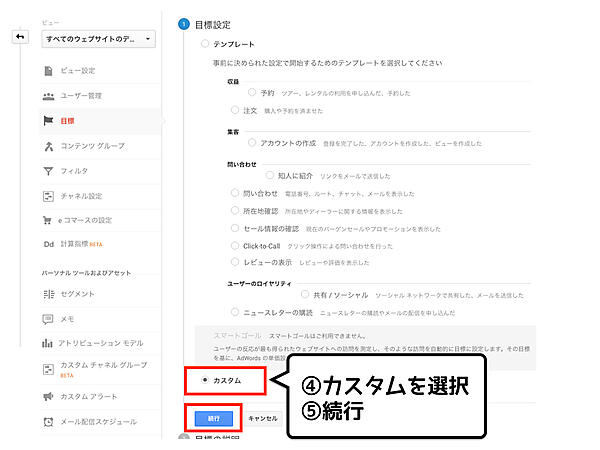
Task: Click the ビュー設定 document icon
Action: tap(48, 71)
